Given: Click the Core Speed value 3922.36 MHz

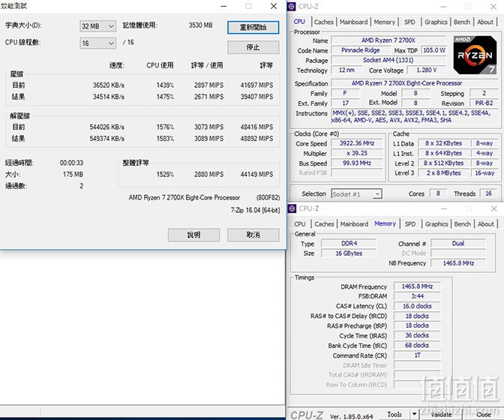Looking at the screenshot, I should click(x=357, y=143).
